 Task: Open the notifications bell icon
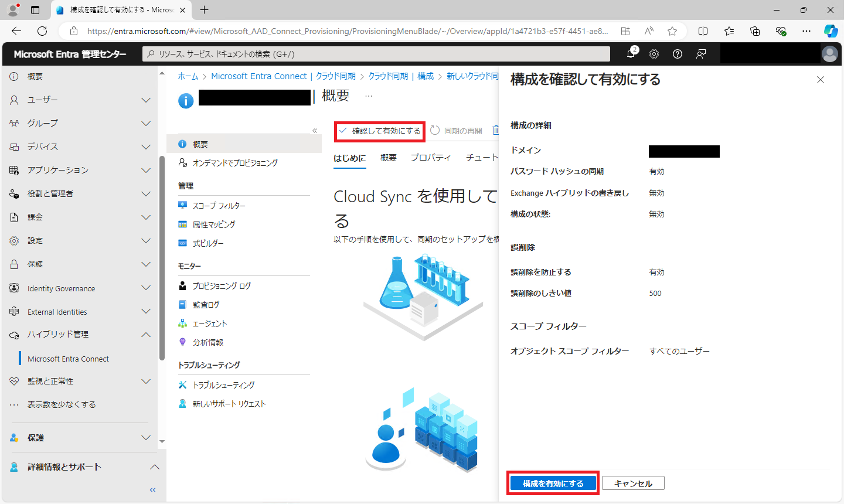pos(631,54)
